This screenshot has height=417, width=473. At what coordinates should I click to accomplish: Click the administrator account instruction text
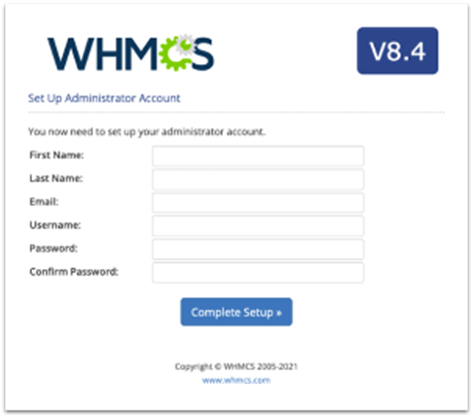(x=147, y=132)
